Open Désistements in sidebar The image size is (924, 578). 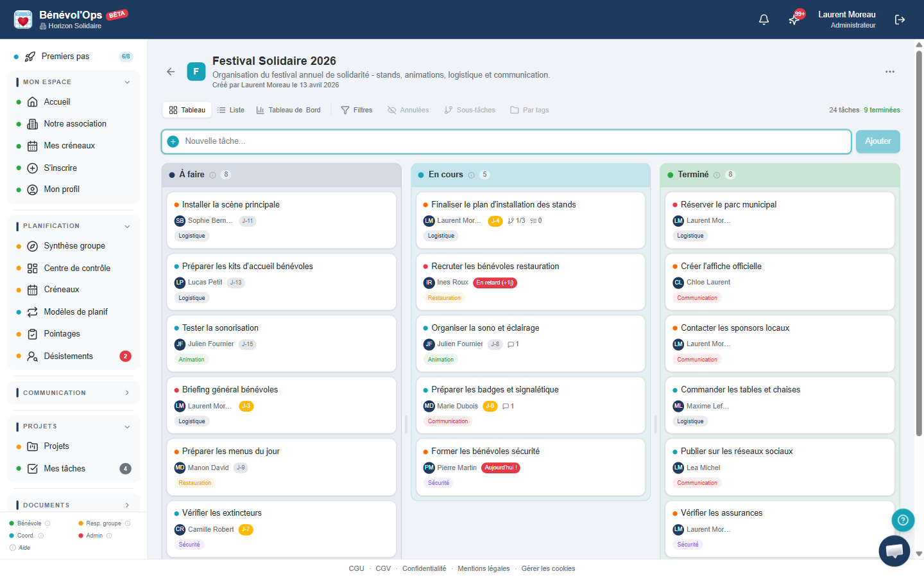(x=73, y=356)
